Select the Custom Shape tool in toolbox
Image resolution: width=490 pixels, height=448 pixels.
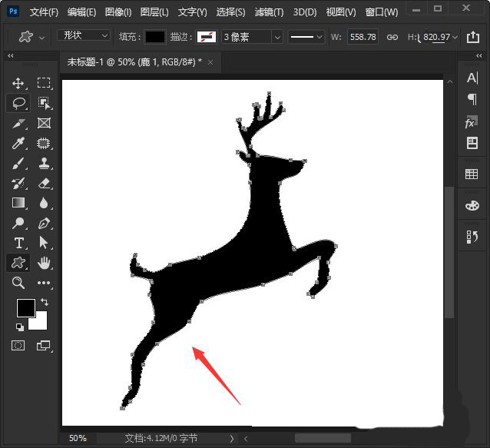tap(18, 263)
